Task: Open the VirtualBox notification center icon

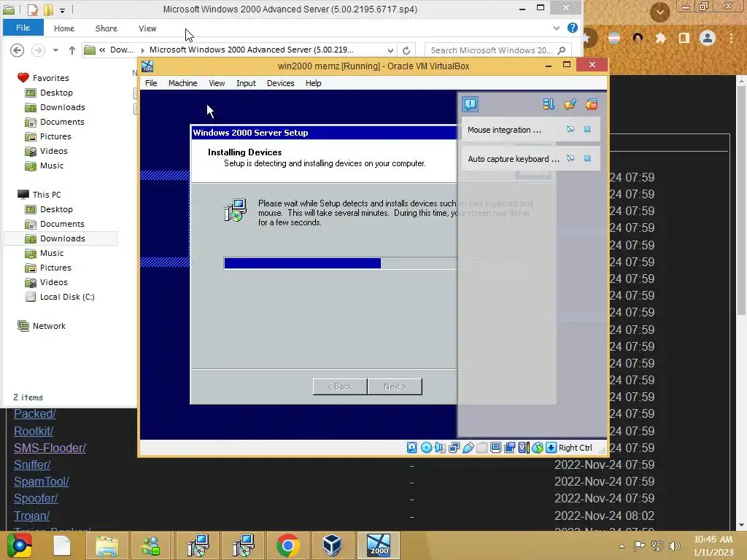Action: [470, 104]
